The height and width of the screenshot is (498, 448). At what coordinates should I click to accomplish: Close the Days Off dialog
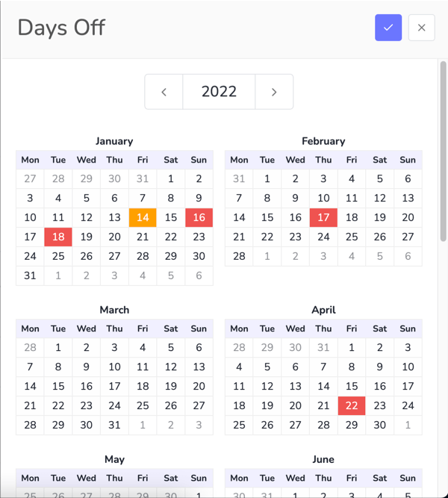click(x=421, y=28)
